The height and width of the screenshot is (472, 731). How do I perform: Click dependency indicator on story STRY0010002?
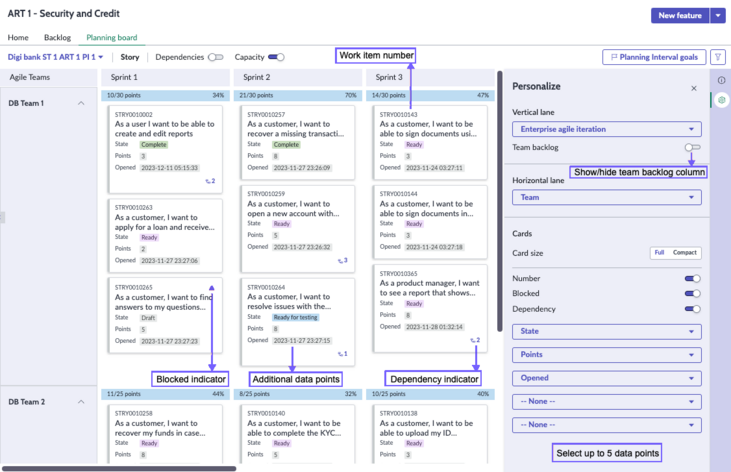pos(210,181)
